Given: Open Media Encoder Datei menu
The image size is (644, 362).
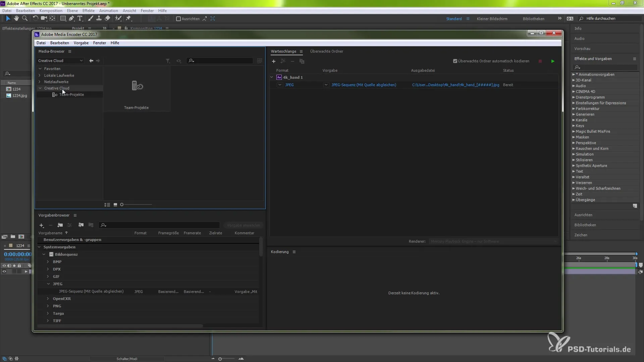Looking at the screenshot, I should click(x=41, y=43).
